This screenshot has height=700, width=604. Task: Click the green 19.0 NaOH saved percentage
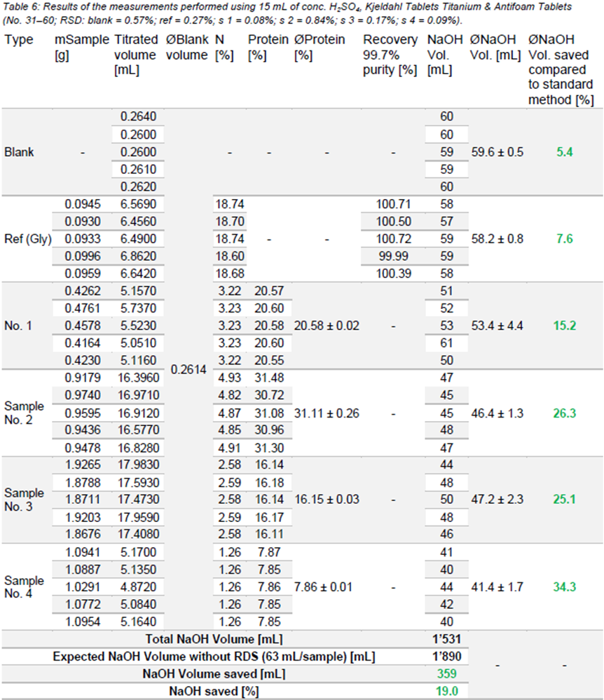coord(446,692)
